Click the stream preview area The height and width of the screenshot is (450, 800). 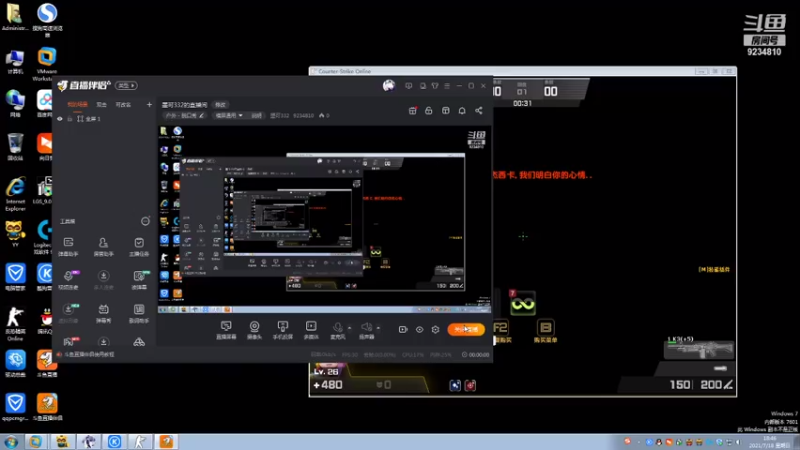click(x=323, y=218)
